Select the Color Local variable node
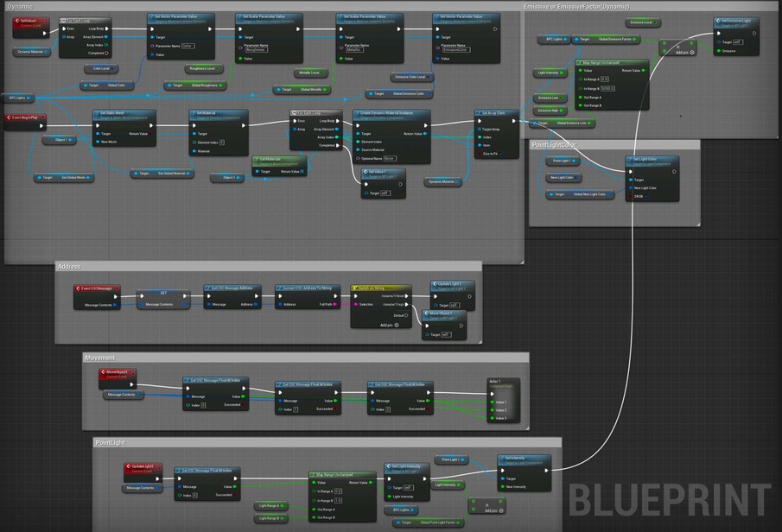Screen dimensions: 782x532 tap(102, 68)
